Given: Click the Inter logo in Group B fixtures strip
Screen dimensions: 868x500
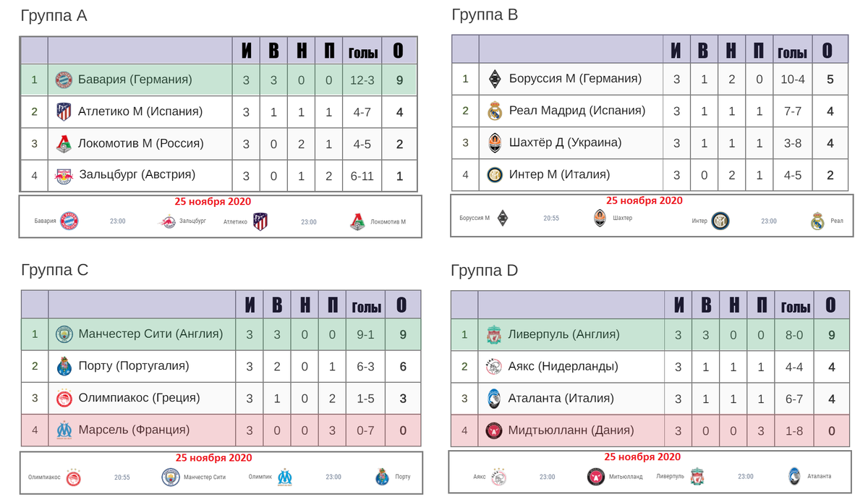Looking at the screenshot, I should click(720, 221).
